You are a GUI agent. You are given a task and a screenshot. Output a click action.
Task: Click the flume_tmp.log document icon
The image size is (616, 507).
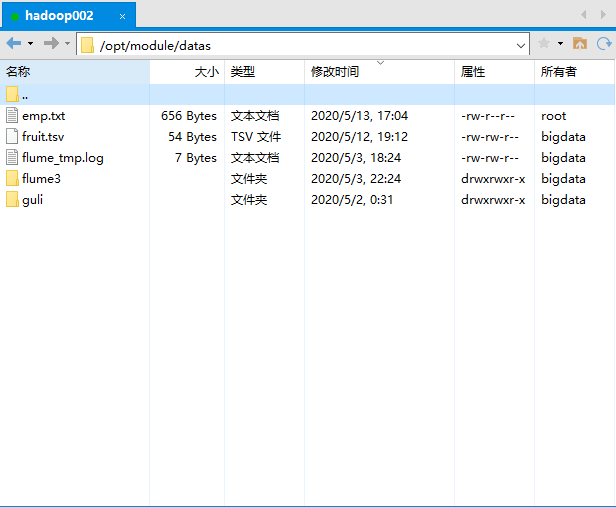[12, 157]
